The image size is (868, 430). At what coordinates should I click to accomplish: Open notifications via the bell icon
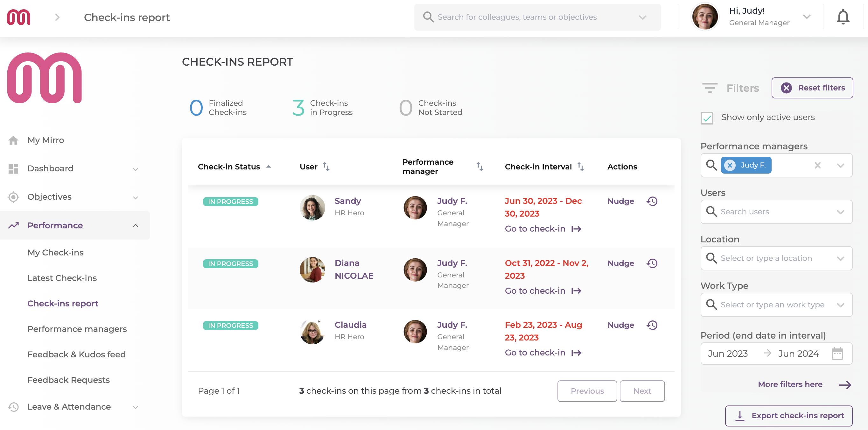843,17
